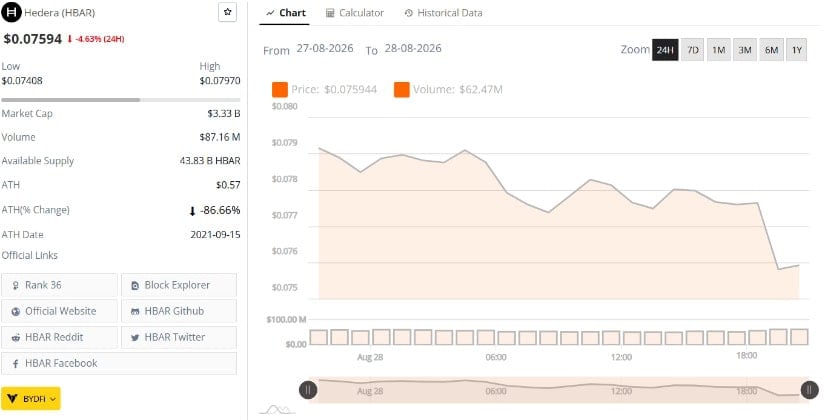The height and width of the screenshot is (420, 825).
Task: Visit the Official Website link
Action: point(59,311)
